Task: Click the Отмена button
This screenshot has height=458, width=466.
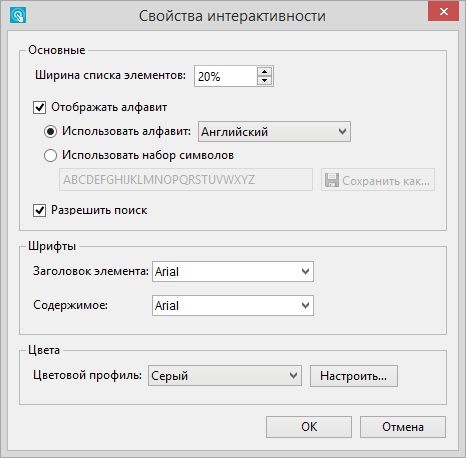Action: point(403,427)
